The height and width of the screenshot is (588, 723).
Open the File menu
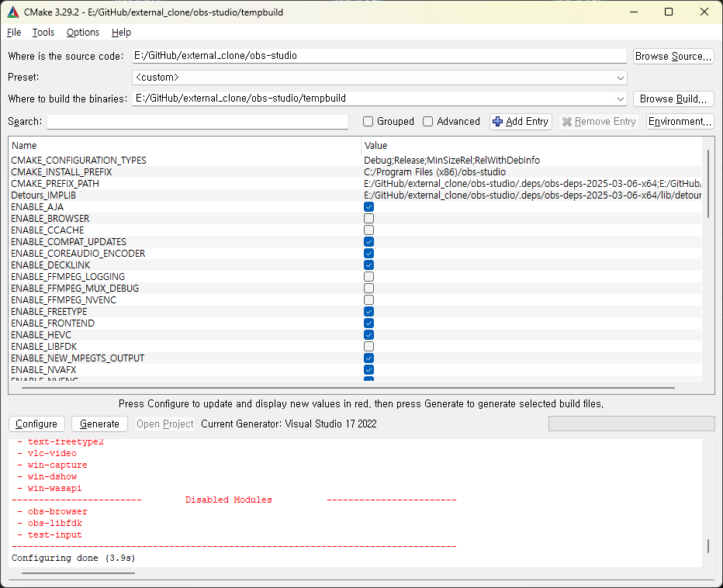point(14,33)
